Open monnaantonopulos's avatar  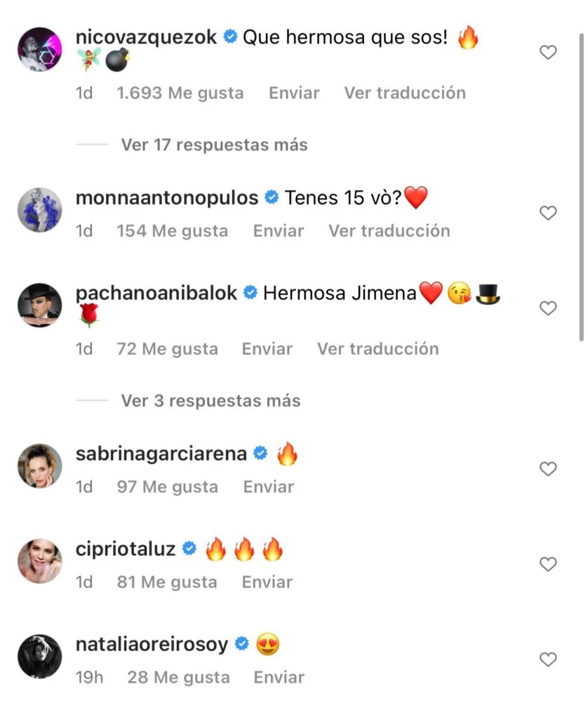(40, 210)
